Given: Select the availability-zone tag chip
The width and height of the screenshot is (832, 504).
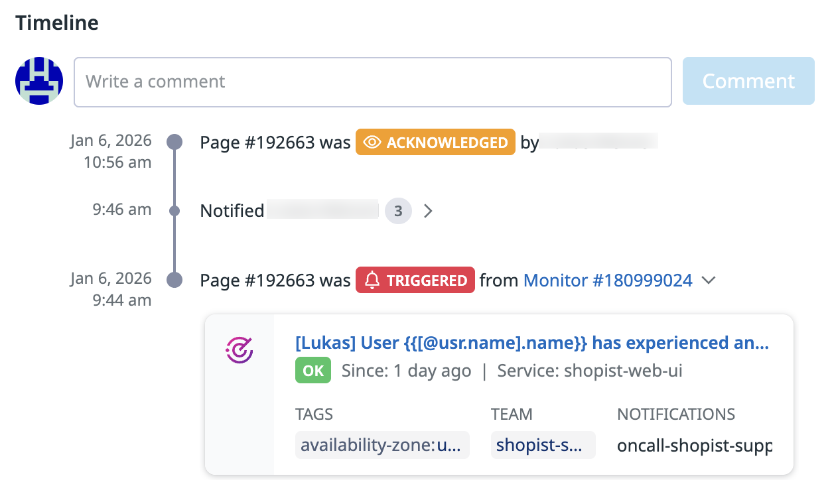Looking at the screenshot, I should coord(382,445).
